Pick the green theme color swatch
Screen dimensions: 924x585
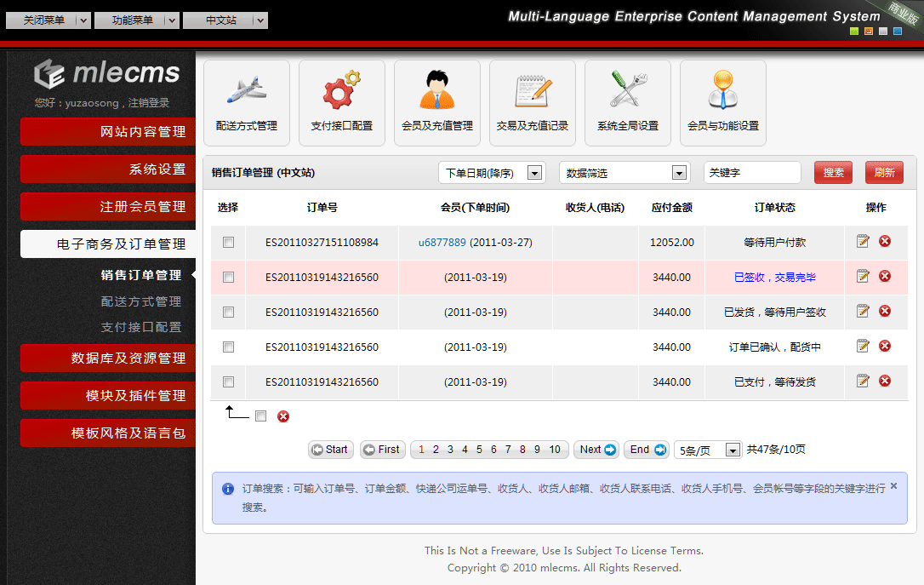pyautogui.click(x=854, y=32)
